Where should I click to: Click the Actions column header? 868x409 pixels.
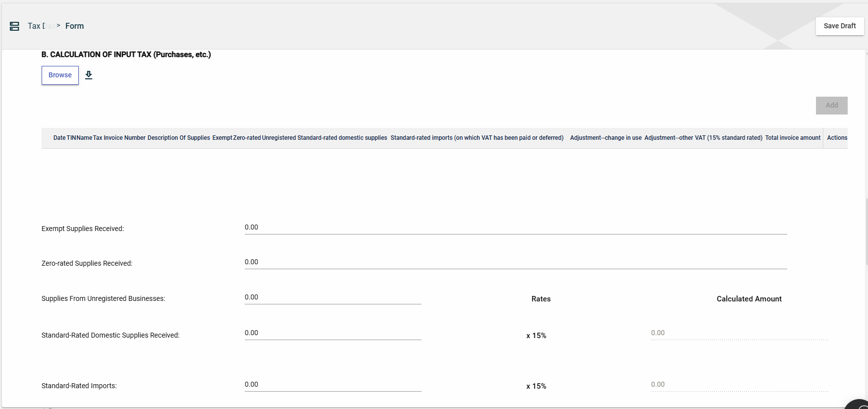pos(837,138)
